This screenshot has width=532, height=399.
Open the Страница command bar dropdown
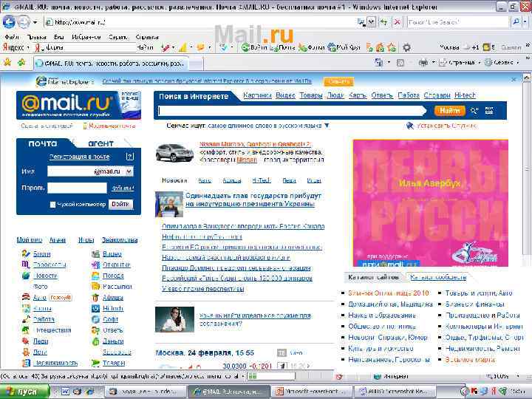pyautogui.click(x=480, y=62)
